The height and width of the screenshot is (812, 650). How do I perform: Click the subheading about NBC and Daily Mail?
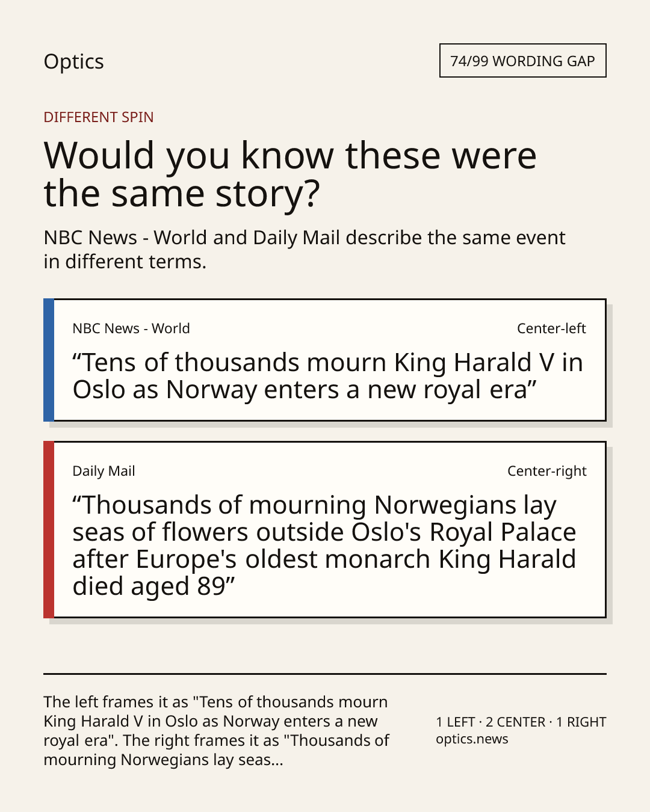coord(305,250)
